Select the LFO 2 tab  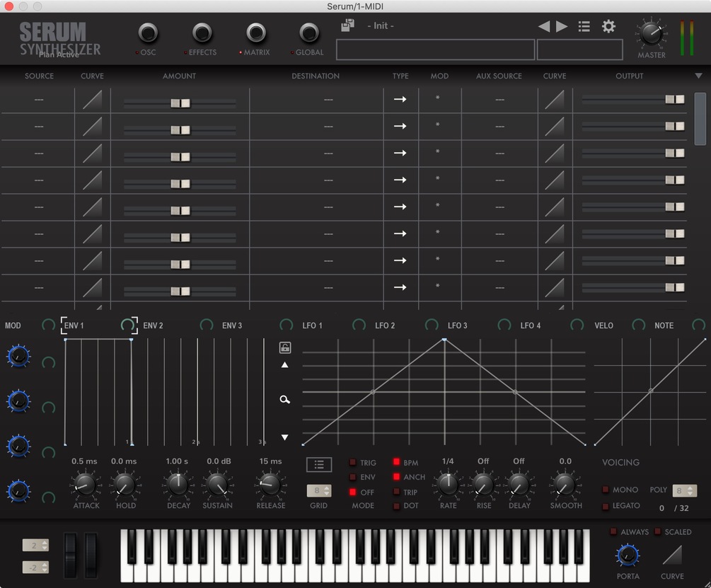pos(385,325)
